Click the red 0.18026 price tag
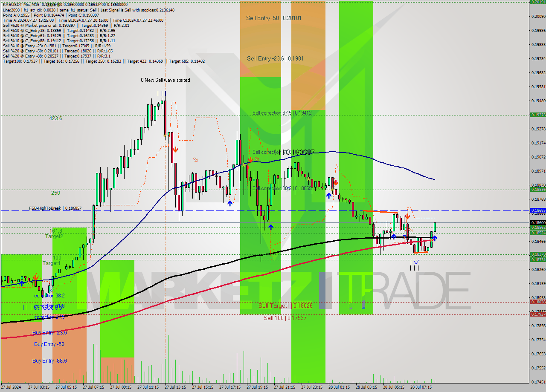 [537, 302]
